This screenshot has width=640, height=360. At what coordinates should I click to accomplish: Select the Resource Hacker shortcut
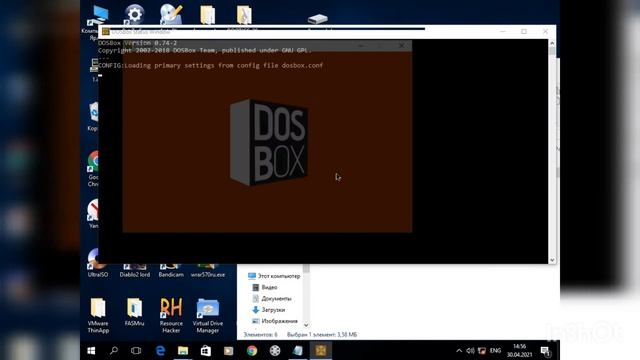pos(171,315)
